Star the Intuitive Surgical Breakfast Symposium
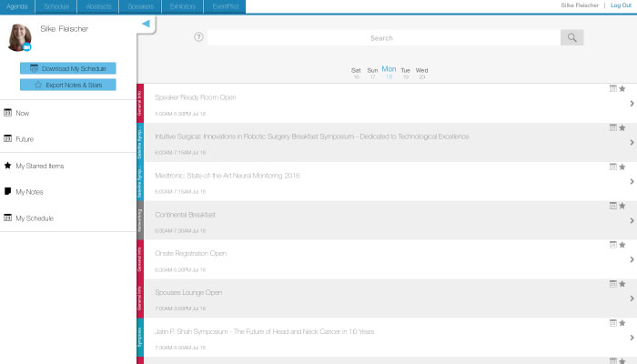The width and height of the screenshot is (637, 364). tap(622, 127)
